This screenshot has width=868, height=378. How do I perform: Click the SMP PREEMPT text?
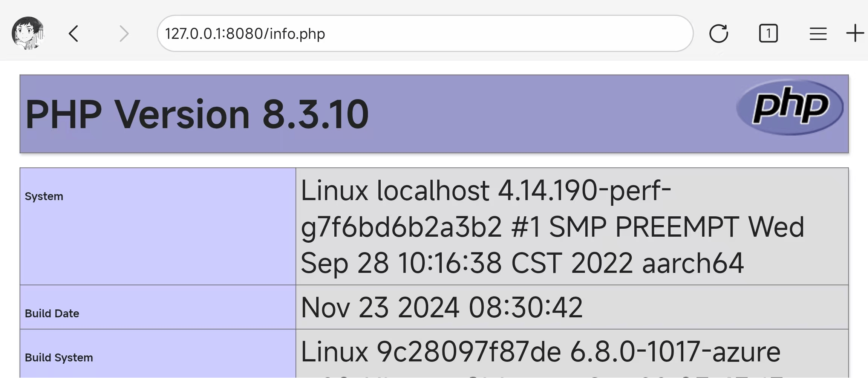click(644, 227)
